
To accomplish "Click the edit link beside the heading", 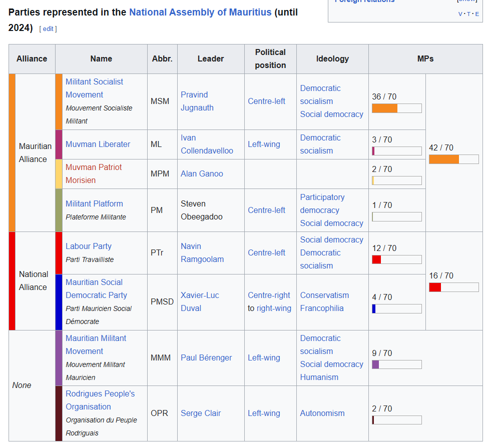I will (x=48, y=29).
